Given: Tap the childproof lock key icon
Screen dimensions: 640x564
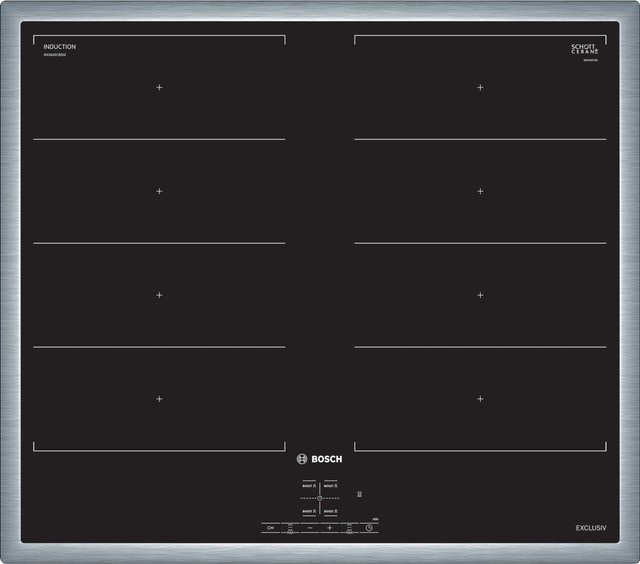Looking at the screenshot, I should (x=270, y=528).
